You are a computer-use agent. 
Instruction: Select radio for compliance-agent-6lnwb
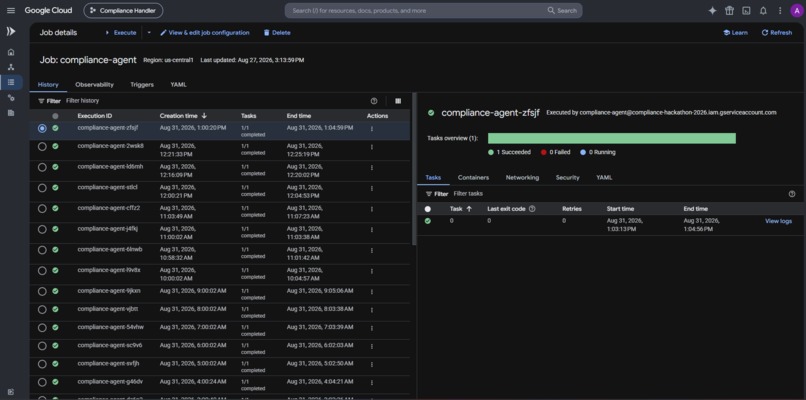[x=42, y=250]
